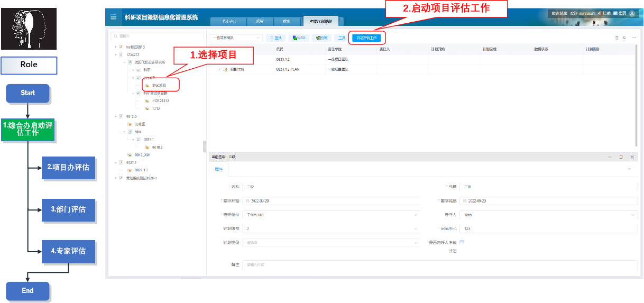
Task: Switch to the 搜索 tab
Action: coord(286,22)
